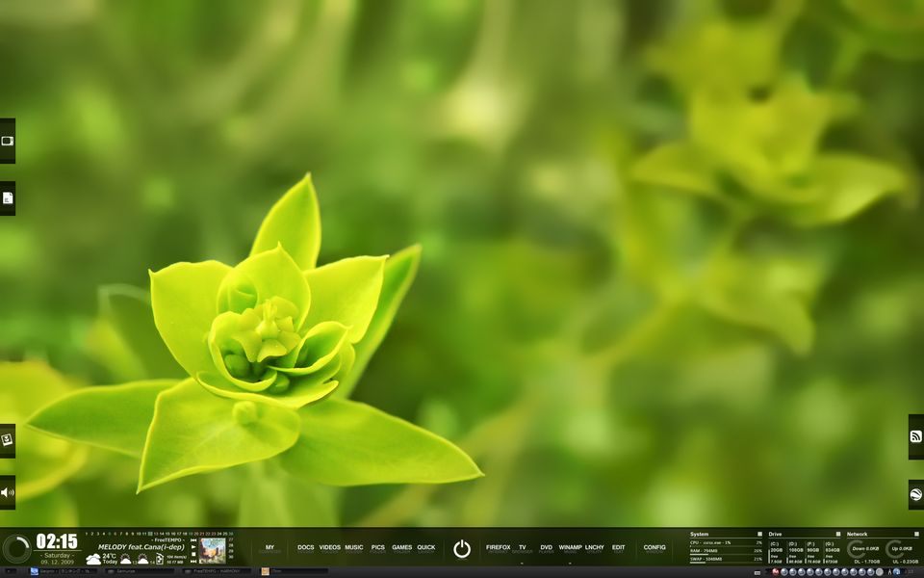The width and height of the screenshot is (924, 578).
Task: Skip to next track in player
Action: pos(193,562)
